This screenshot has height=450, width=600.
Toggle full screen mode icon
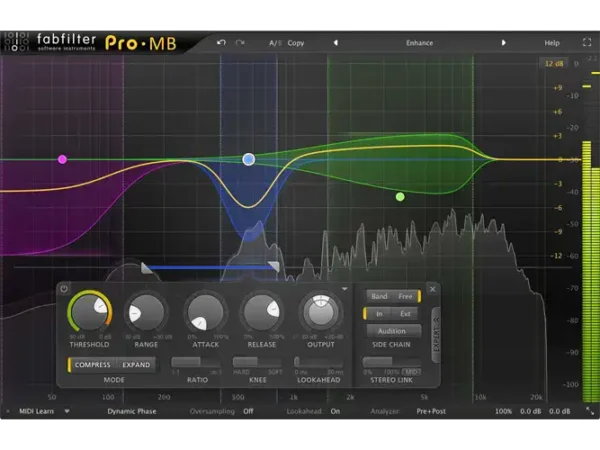(587, 42)
